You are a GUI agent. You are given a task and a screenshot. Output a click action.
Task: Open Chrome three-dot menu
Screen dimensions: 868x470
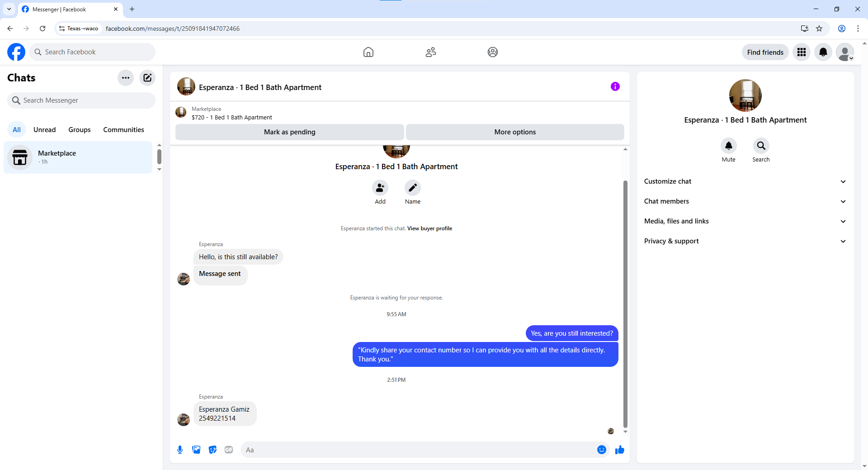pos(858,28)
